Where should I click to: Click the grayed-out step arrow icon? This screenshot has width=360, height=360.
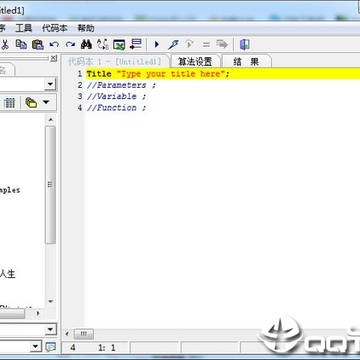tap(189, 44)
